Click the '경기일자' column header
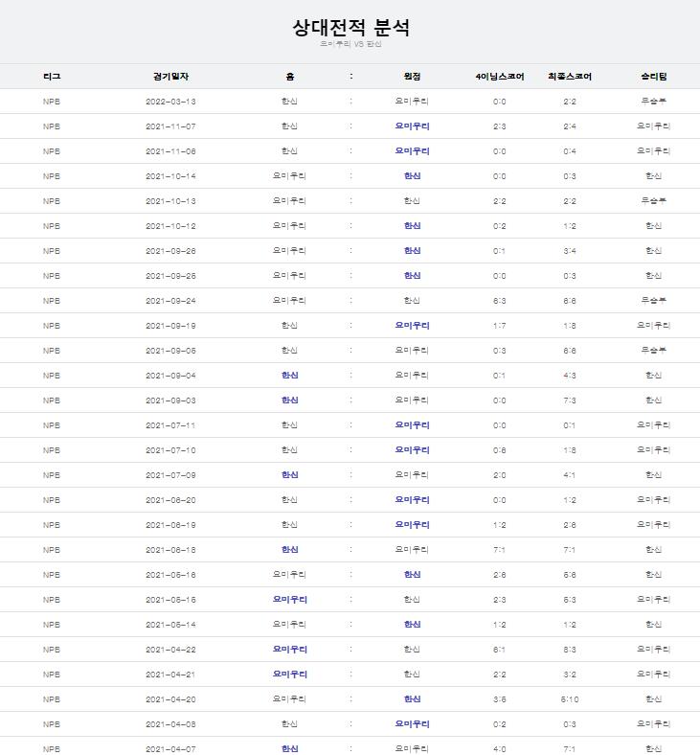This screenshot has height=755, width=700. 170,77
